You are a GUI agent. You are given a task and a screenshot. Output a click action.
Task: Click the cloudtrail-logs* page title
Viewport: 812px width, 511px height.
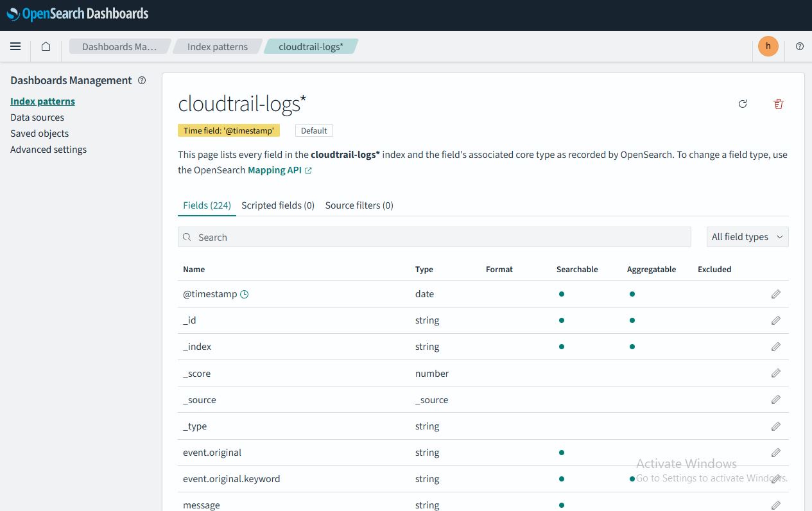tap(242, 104)
